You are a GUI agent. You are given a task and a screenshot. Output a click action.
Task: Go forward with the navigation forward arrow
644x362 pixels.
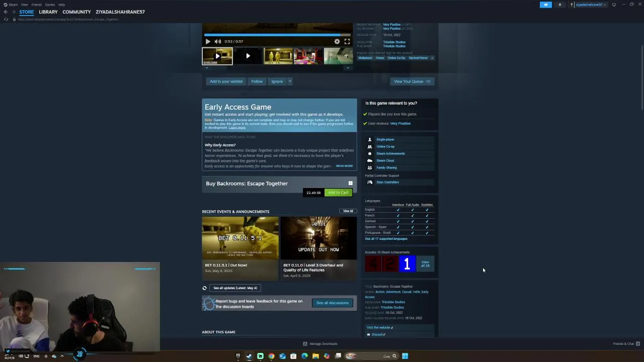[x=13, y=12]
